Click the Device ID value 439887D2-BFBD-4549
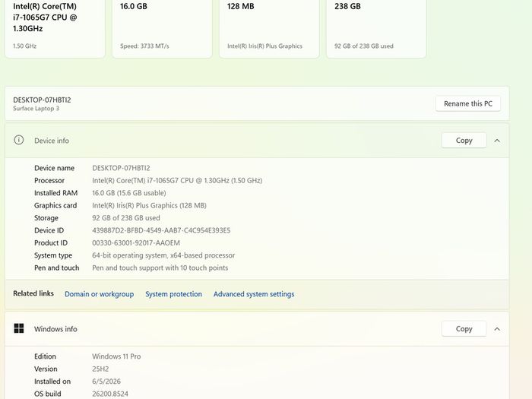 click(161, 230)
